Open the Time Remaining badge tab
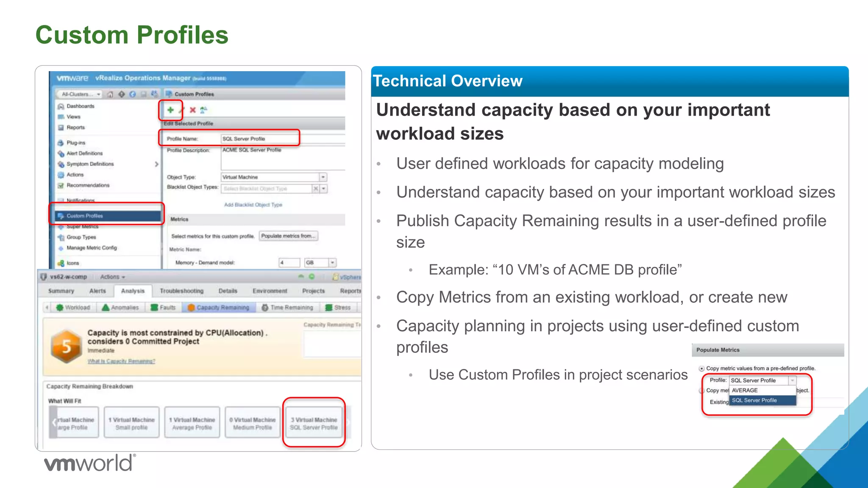Screen dimensions: 868x488 (287, 308)
